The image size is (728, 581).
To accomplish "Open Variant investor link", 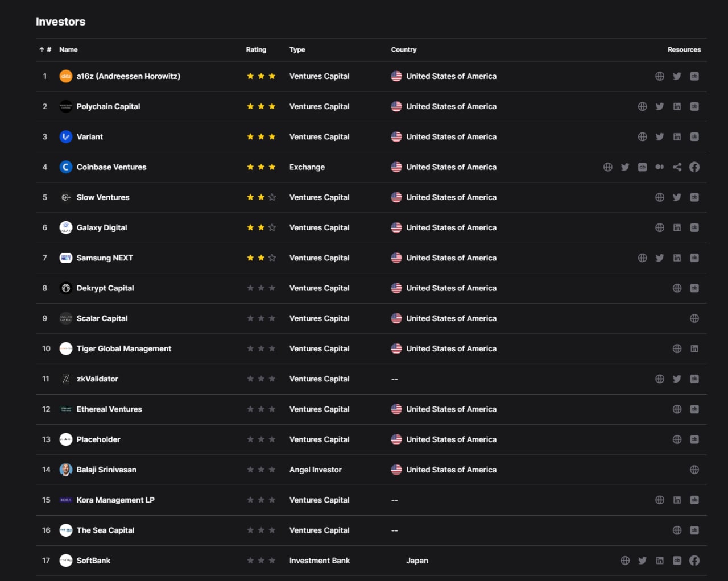I will [x=90, y=136].
